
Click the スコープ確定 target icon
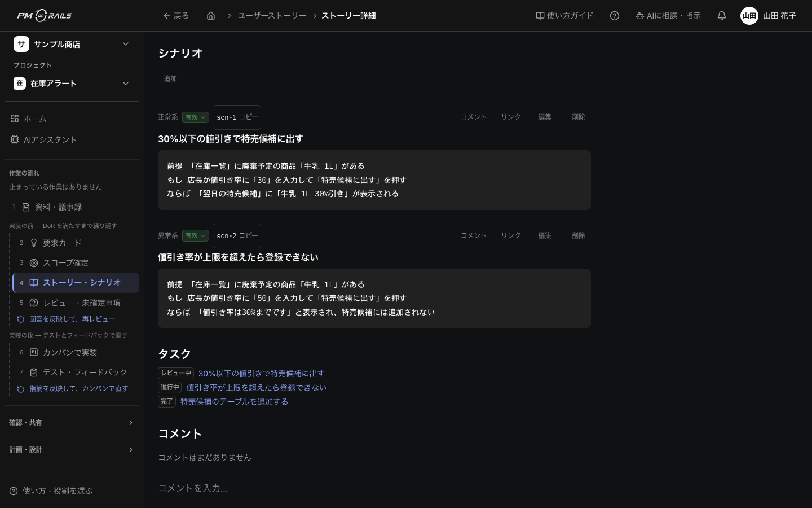[x=34, y=263]
